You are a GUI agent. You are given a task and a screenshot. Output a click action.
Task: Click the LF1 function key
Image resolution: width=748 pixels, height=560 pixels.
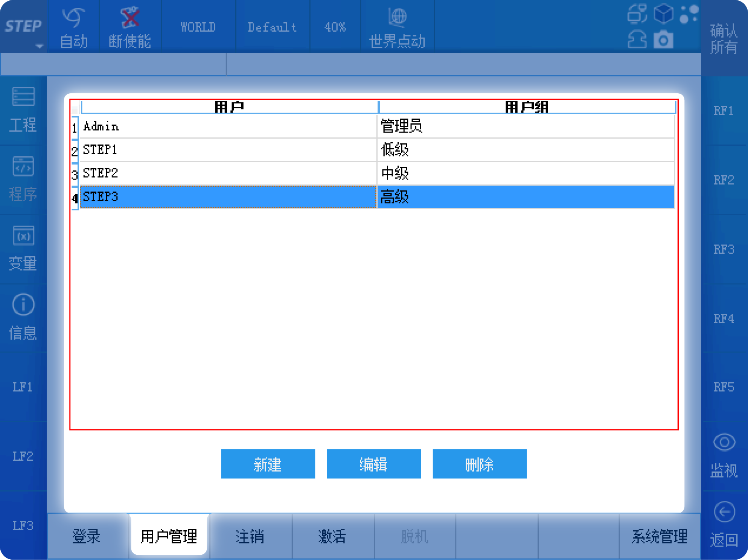click(x=23, y=387)
